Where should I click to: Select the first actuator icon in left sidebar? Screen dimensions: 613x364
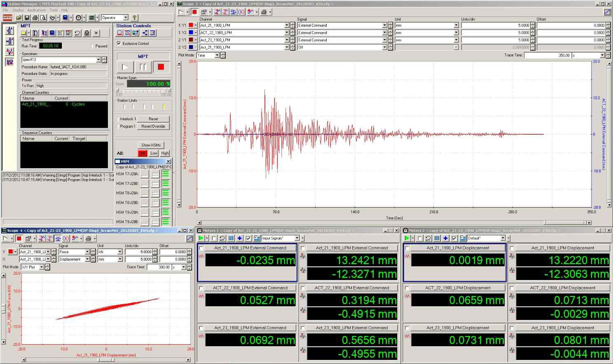(9, 31)
